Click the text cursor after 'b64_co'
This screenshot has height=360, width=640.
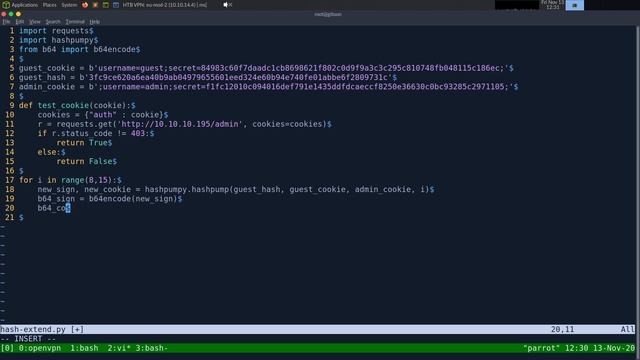click(x=68, y=208)
